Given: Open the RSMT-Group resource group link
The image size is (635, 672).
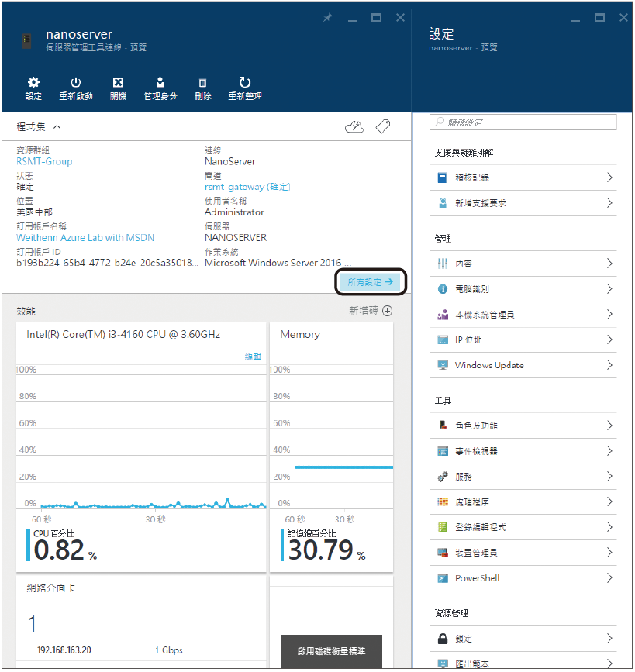Looking at the screenshot, I should point(45,161).
